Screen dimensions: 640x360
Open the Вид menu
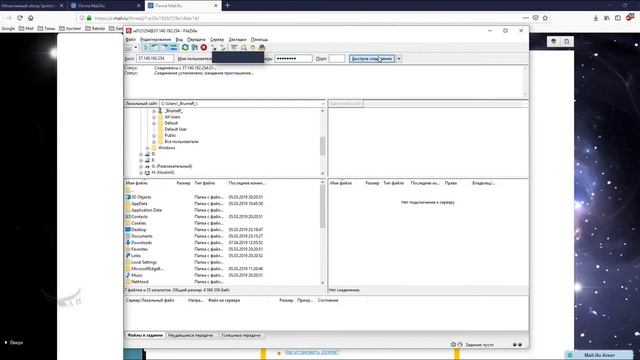point(179,40)
